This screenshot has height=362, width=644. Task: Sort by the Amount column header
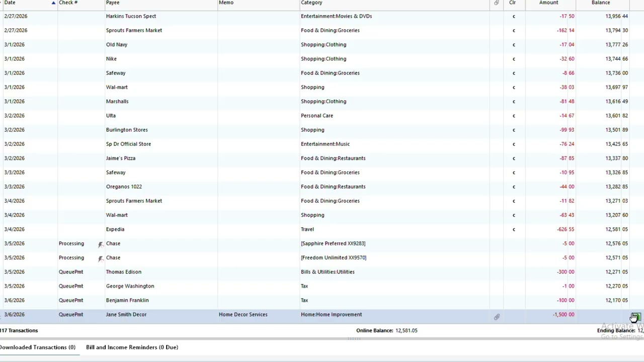coord(548,3)
